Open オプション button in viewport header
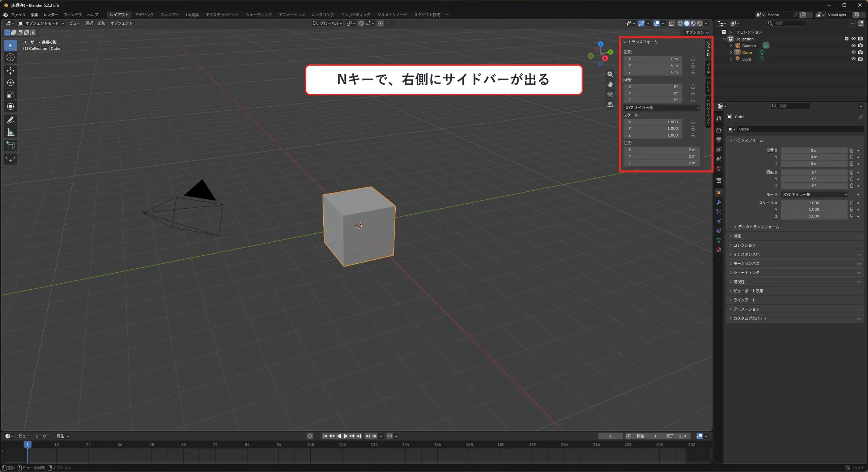The height and width of the screenshot is (472, 868). [x=697, y=33]
